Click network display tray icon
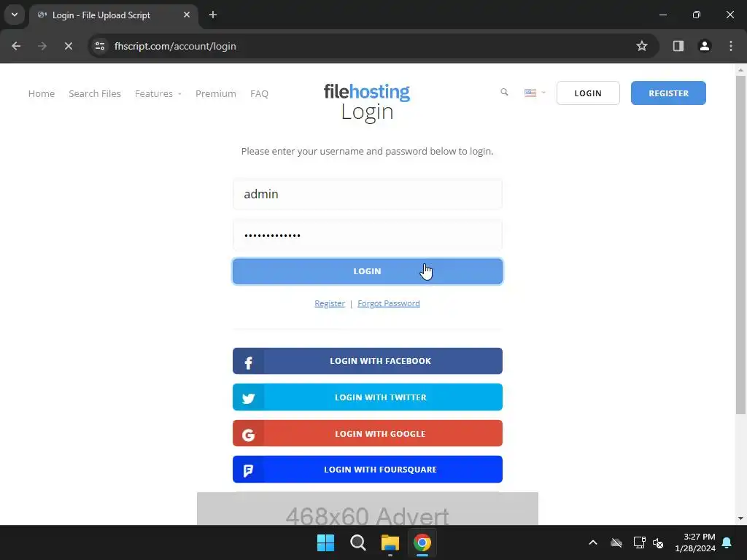Viewport: 747px width, 560px height. click(639, 542)
